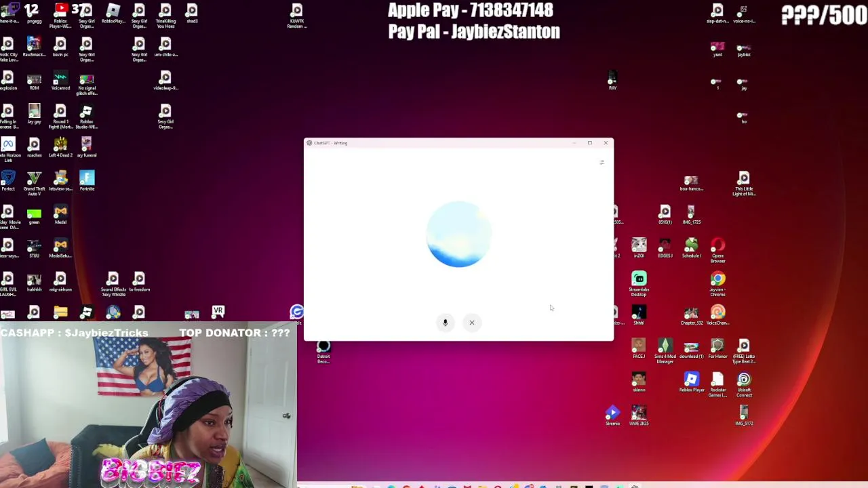Select the huhhhh image file
Viewport: 868px width, 488px height.
[x=34, y=281]
